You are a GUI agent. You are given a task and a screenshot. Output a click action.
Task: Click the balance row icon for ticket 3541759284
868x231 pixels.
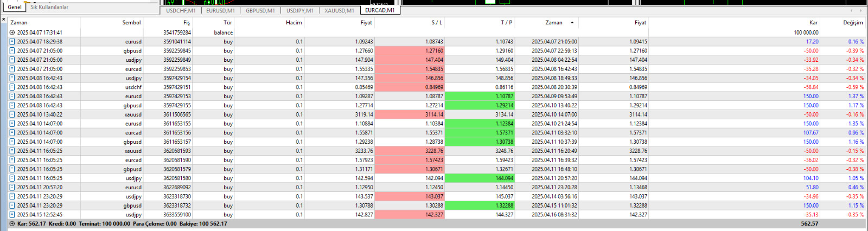point(12,33)
